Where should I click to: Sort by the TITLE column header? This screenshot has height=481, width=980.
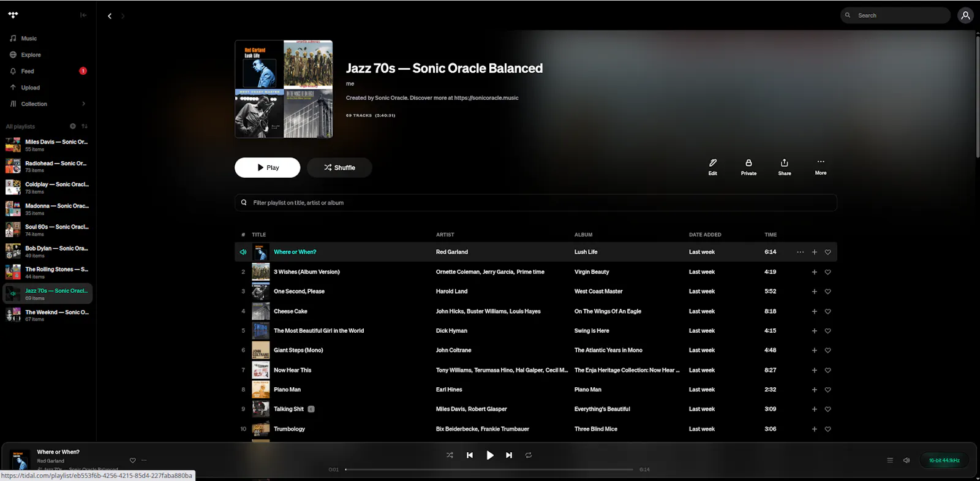click(258, 235)
